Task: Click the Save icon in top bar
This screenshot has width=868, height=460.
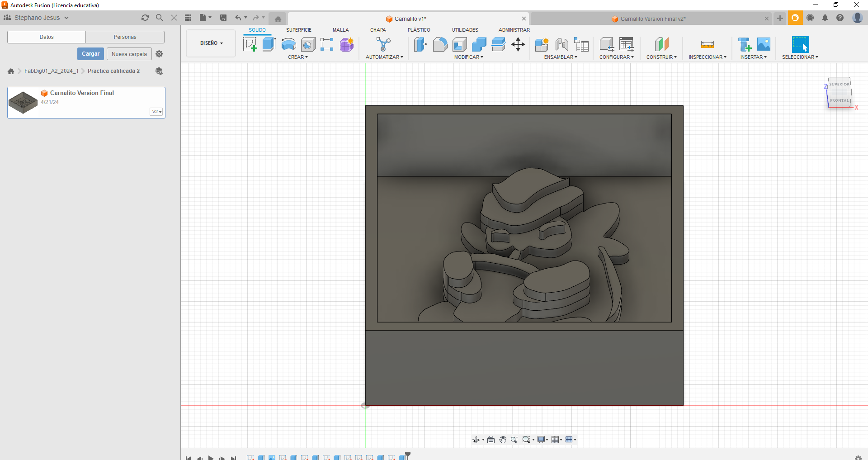Action: click(x=223, y=18)
